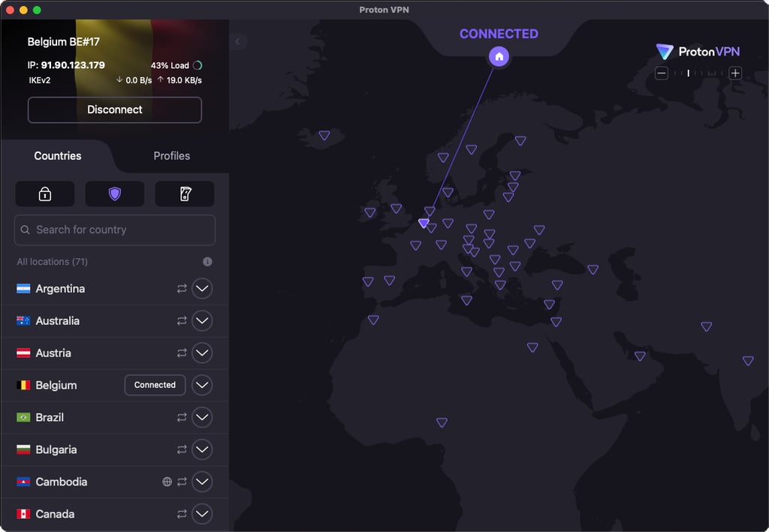Image resolution: width=769 pixels, height=532 pixels.
Task: Click the map zoom level slider
Action: pyautogui.click(x=698, y=74)
